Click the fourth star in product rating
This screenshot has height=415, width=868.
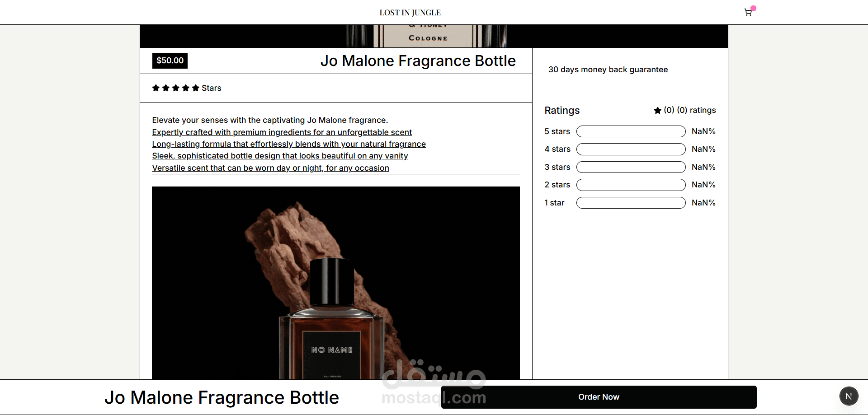coord(186,88)
